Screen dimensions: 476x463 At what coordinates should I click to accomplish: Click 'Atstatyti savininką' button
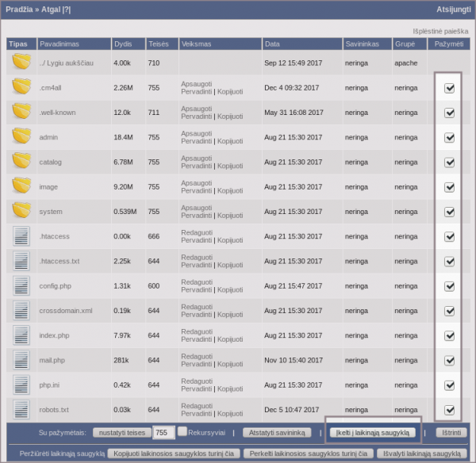click(277, 433)
